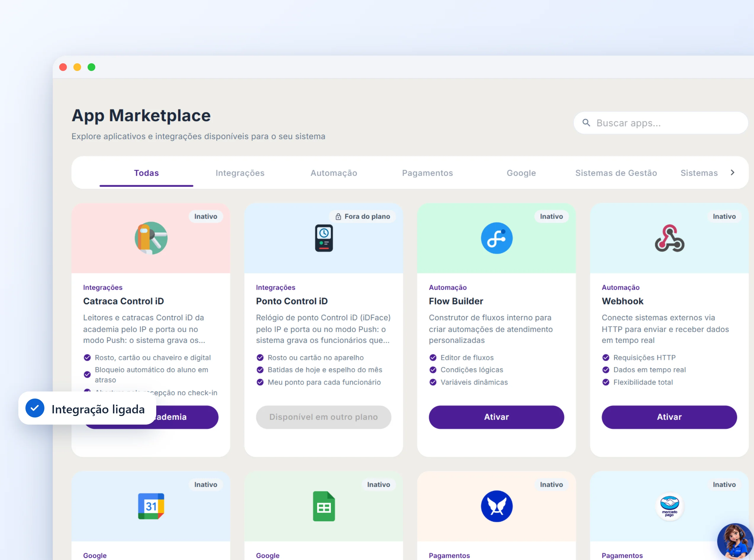Viewport: 754px width, 560px height.
Task: Click the blue winged payments icon
Action: (497, 506)
